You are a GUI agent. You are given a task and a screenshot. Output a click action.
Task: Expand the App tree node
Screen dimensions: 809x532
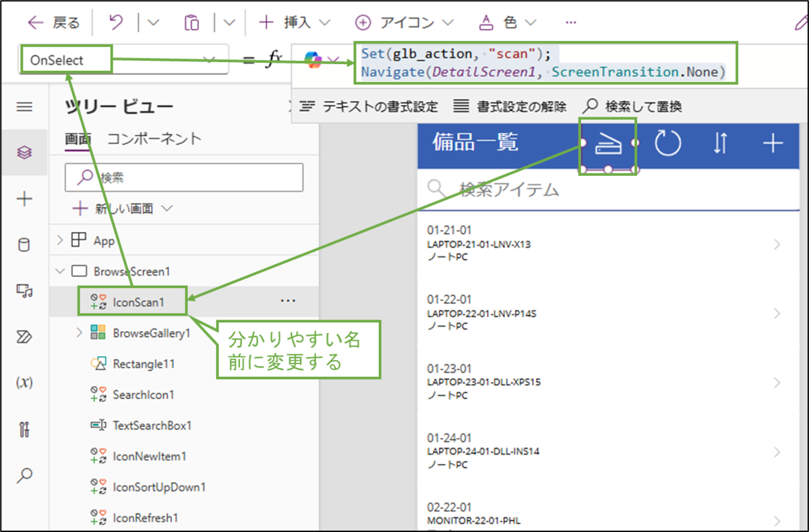point(59,240)
